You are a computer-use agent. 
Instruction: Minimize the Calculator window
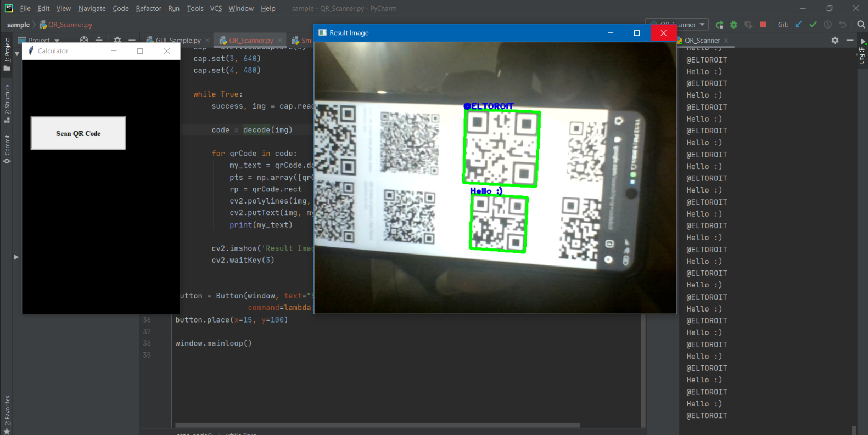tap(114, 51)
